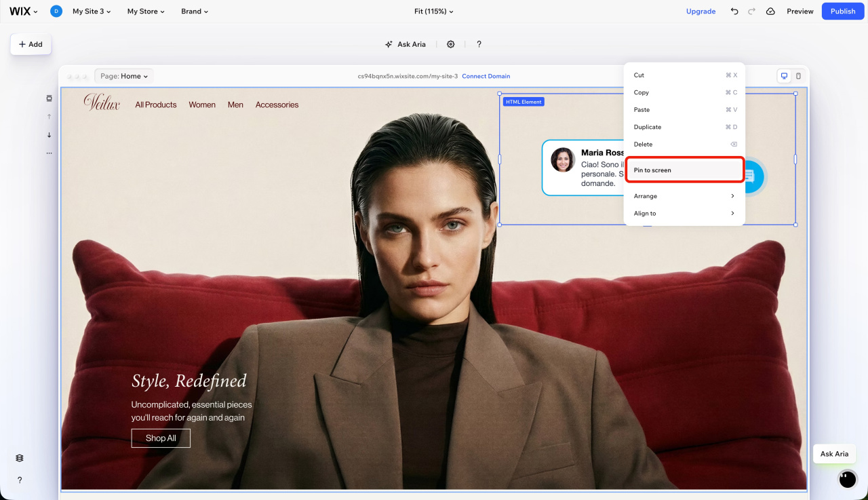The width and height of the screenshot is (868, 500).
Task: Open the My Site 3 dropdown
Action: [92, 12]
